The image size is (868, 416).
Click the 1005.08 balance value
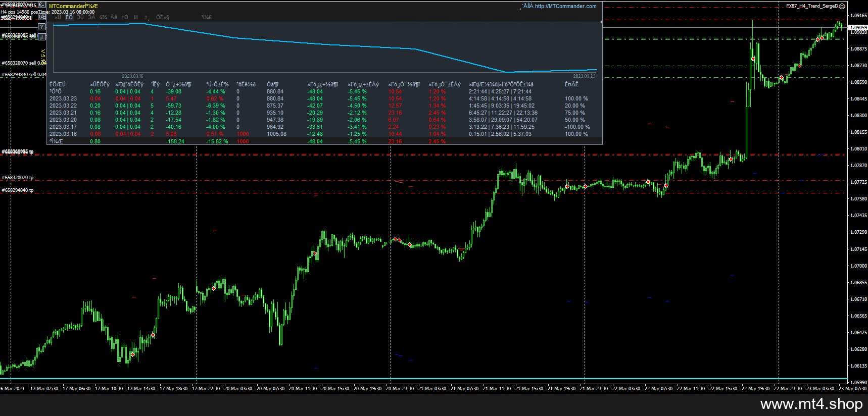click(276, 134)
